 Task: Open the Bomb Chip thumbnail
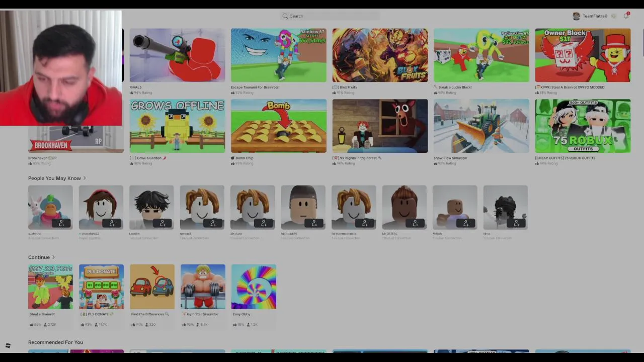[x=278, y=126]
